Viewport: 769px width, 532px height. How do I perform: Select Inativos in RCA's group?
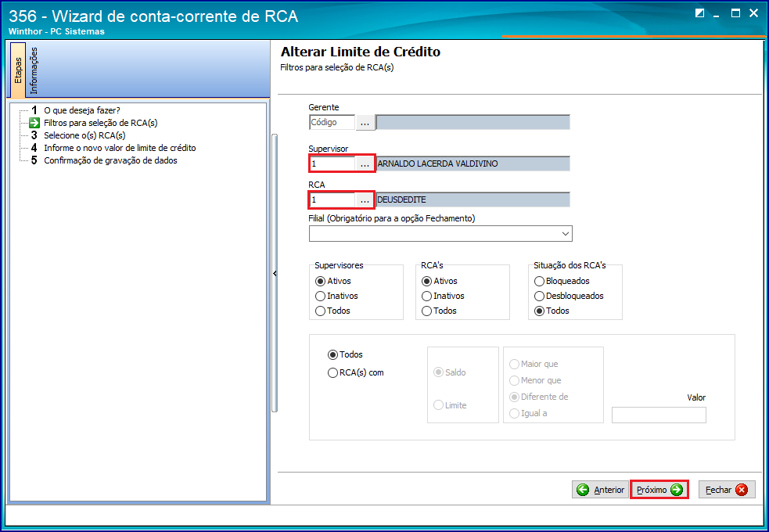pyautogui.click(x=443, y=296)
